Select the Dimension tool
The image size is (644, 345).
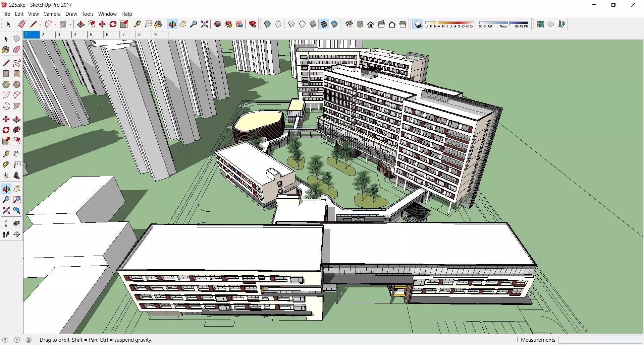[17, 154]
